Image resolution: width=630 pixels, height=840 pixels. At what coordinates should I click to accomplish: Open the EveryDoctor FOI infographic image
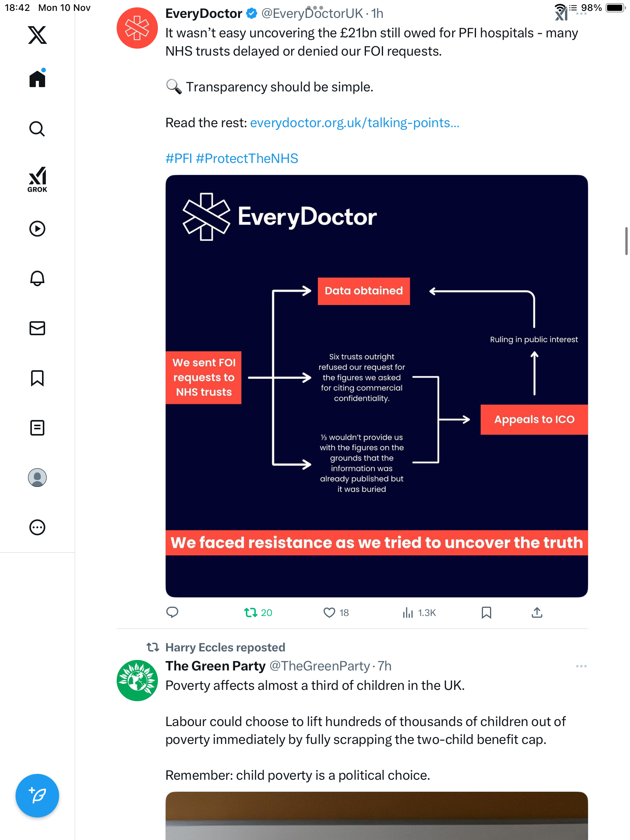(376, 386)
